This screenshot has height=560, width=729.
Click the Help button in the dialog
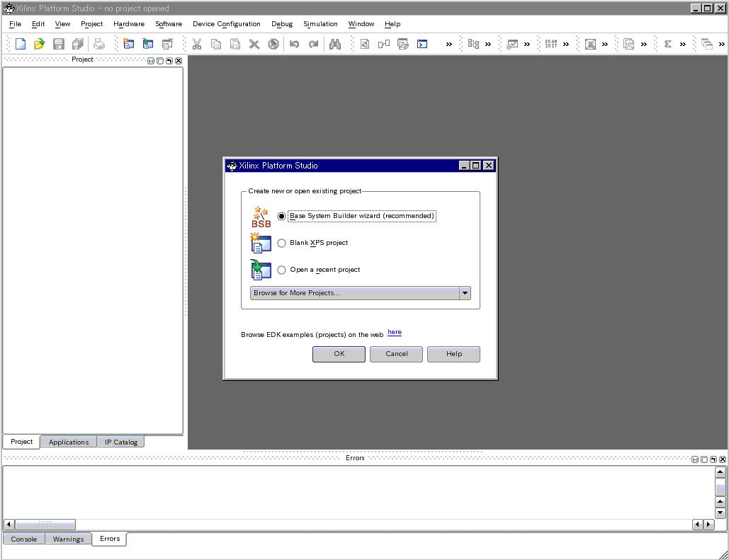[453, 354]
